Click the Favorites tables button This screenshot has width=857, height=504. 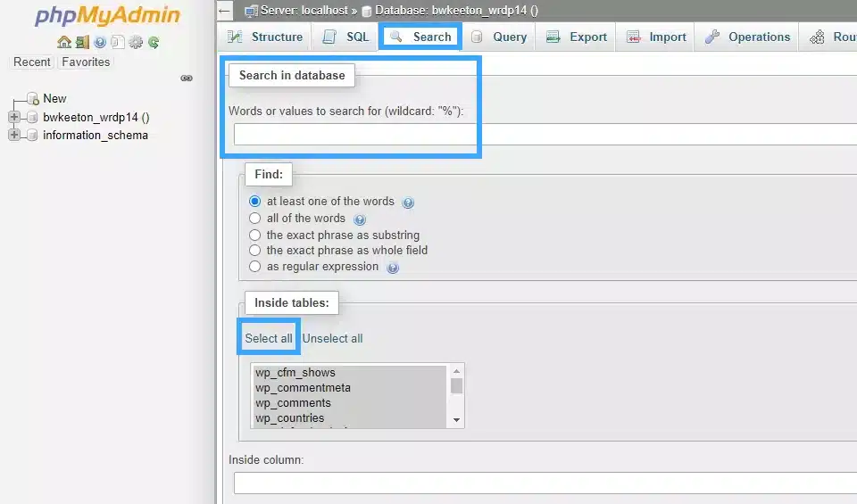click(x=86, y=62)
